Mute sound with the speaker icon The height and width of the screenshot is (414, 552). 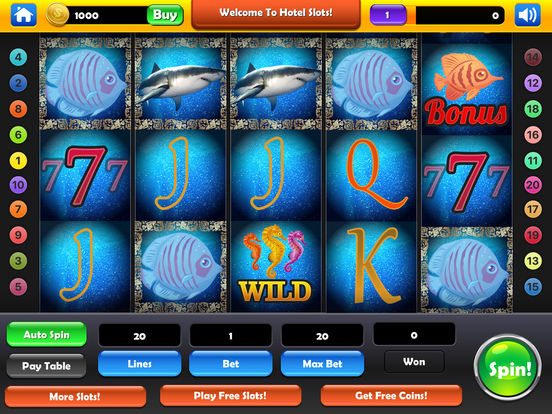527,15
